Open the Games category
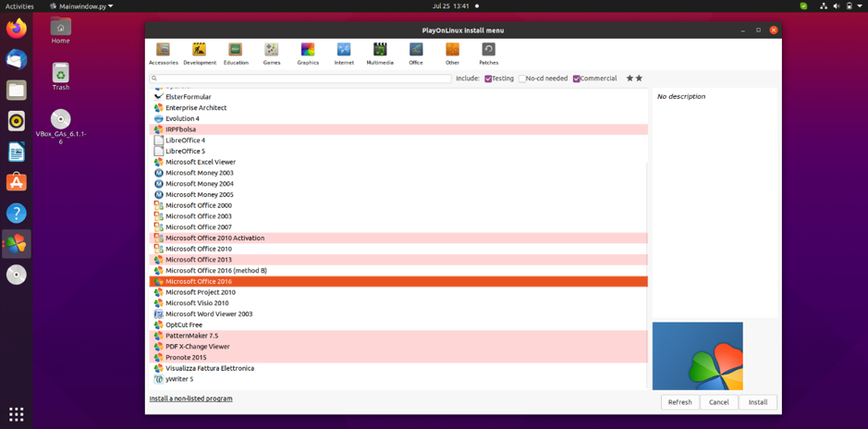The height and width of the screenshot is (429, 868). (271, 54)
